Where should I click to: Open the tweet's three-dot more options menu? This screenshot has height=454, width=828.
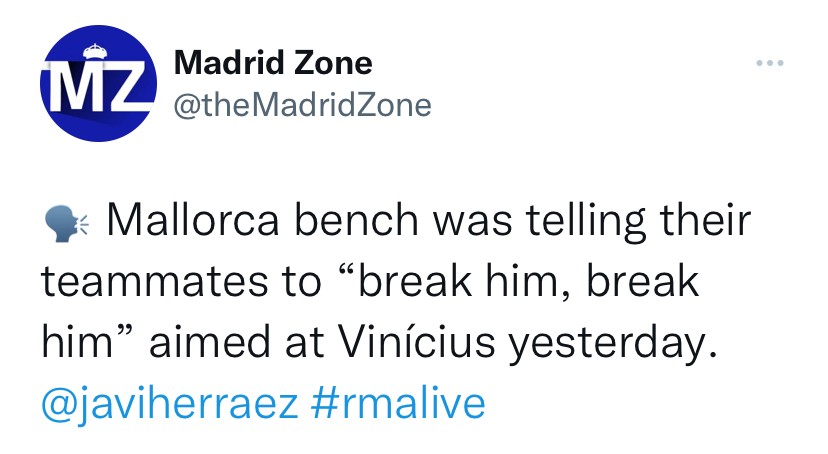pos(769,63)
